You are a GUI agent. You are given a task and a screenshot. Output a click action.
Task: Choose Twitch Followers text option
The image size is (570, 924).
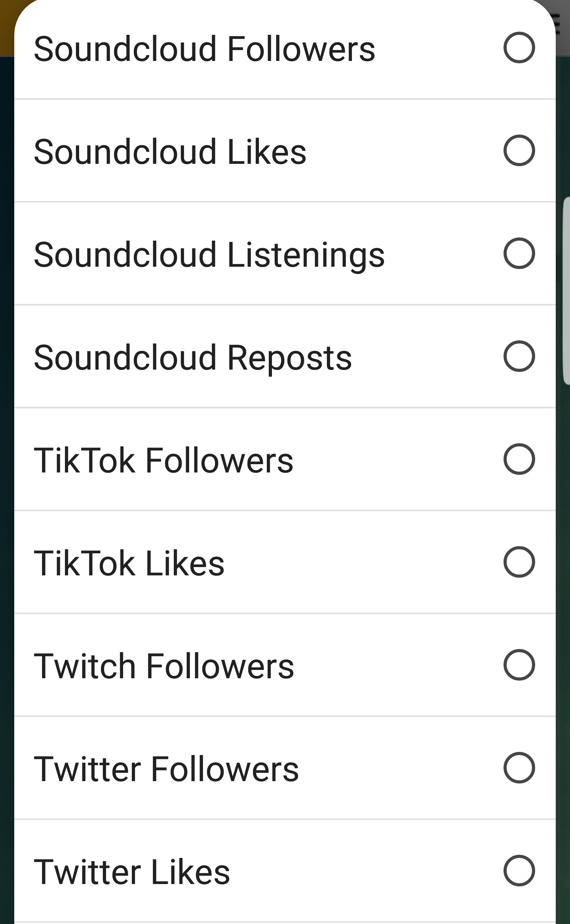[x=164, y=666]
